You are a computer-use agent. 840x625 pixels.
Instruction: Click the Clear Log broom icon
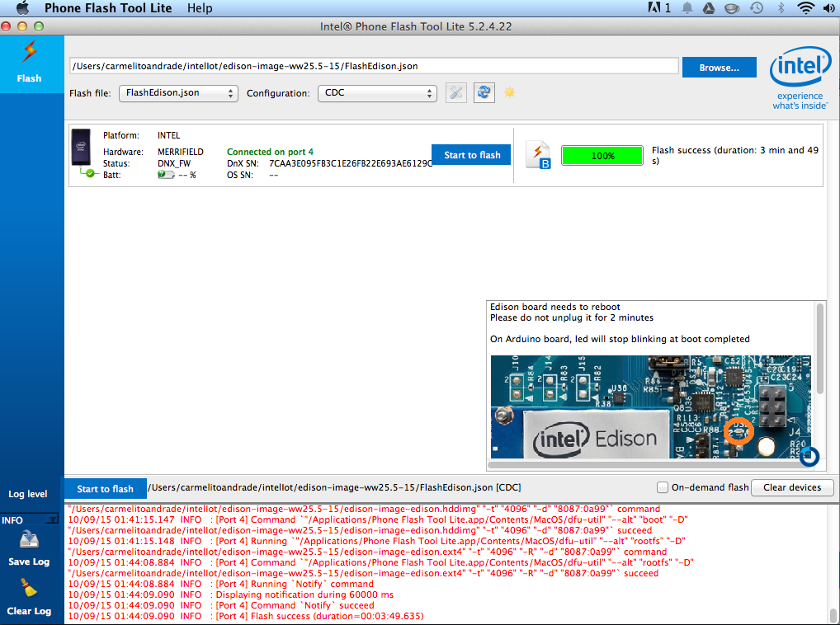(x=29, y=588)
